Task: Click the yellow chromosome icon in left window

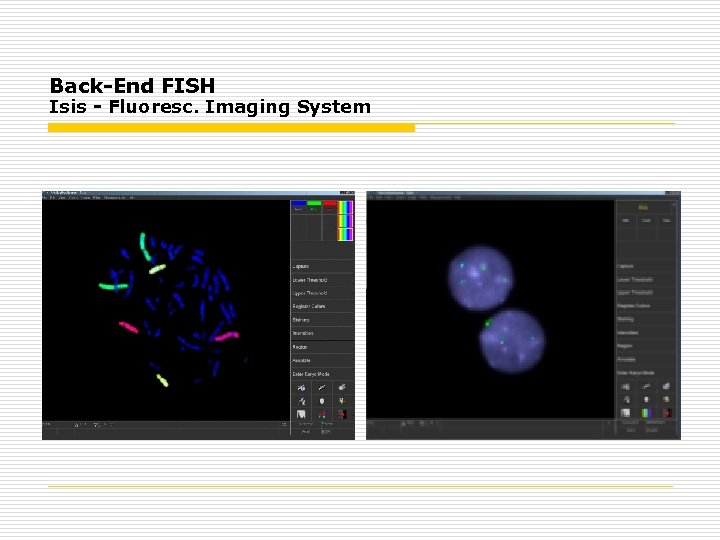Action: (x=343, y=401)
